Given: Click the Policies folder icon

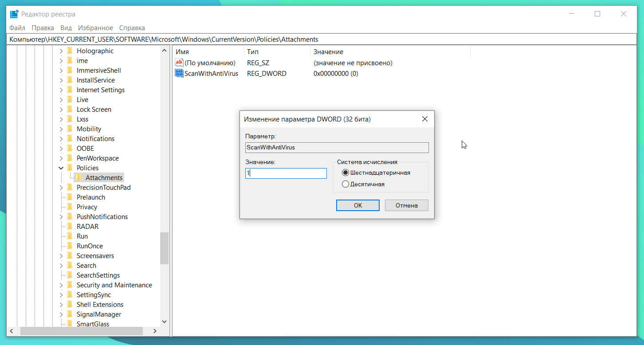Looking at the screenshot, I should coord(70,168).
